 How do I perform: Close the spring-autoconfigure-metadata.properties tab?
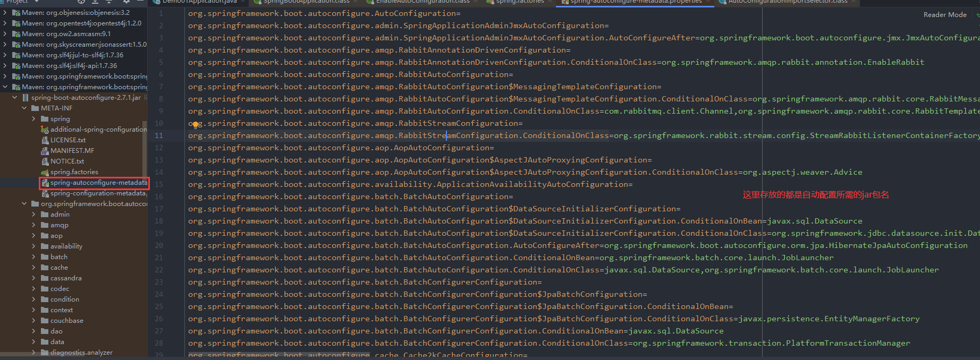[x=709, y=2]
